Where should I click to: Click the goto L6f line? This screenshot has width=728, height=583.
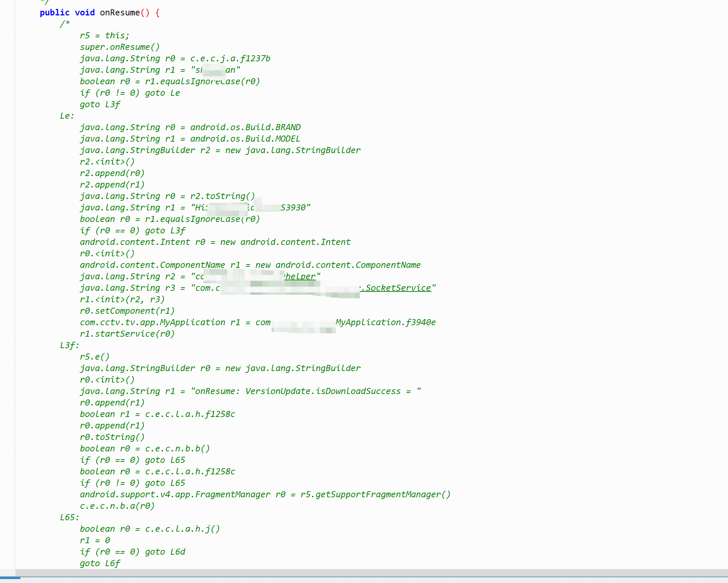pyautogui.click(x=100, y=563)
